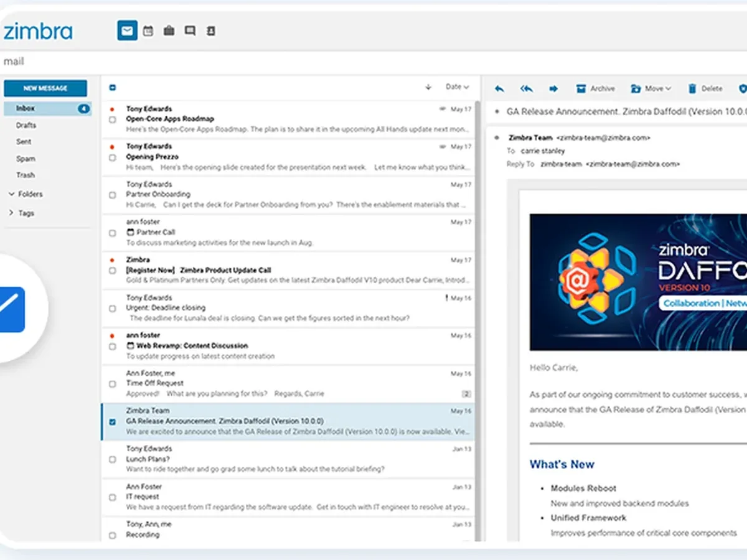Viewport: 747px width, 560px height.
Task: Click the What's New heading
Action: coord(562,464)
